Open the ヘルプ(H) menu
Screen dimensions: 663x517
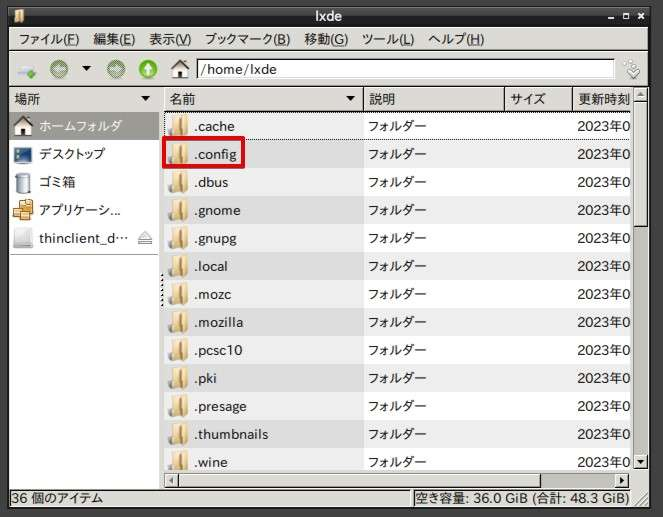click(456, 40)
